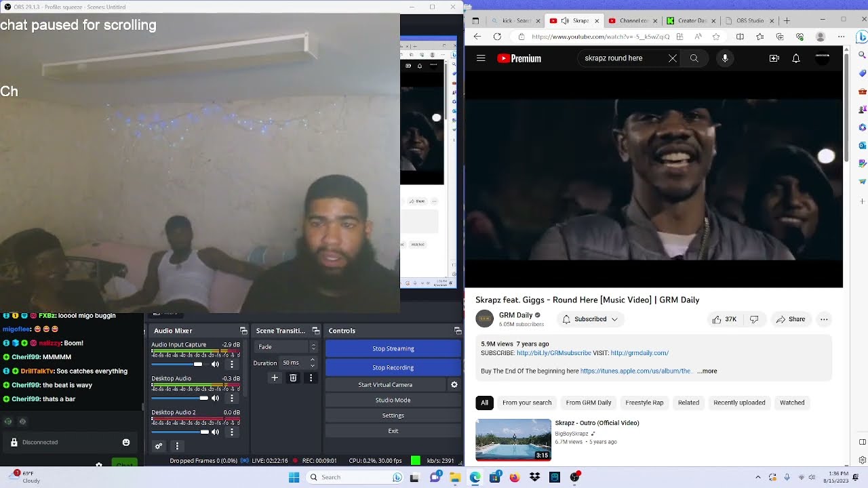
Task: Open the Fade transition dropdown
Action: click(x=286, y=347)
